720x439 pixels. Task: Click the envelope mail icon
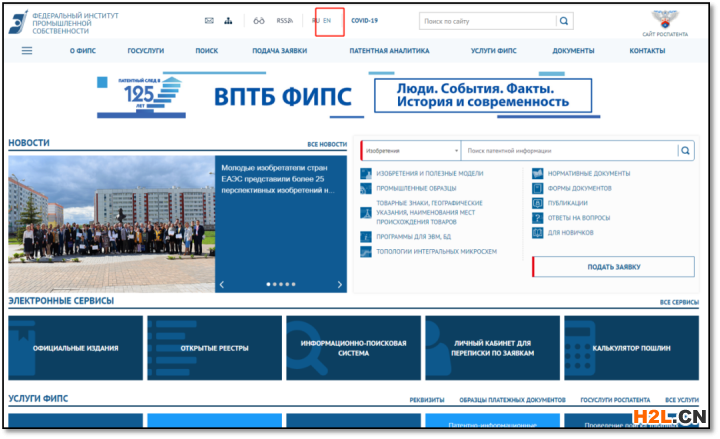click(x=209, y=21)
